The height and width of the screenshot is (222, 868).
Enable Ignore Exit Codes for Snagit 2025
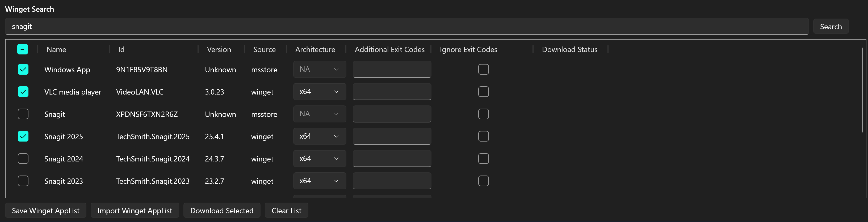483,136
